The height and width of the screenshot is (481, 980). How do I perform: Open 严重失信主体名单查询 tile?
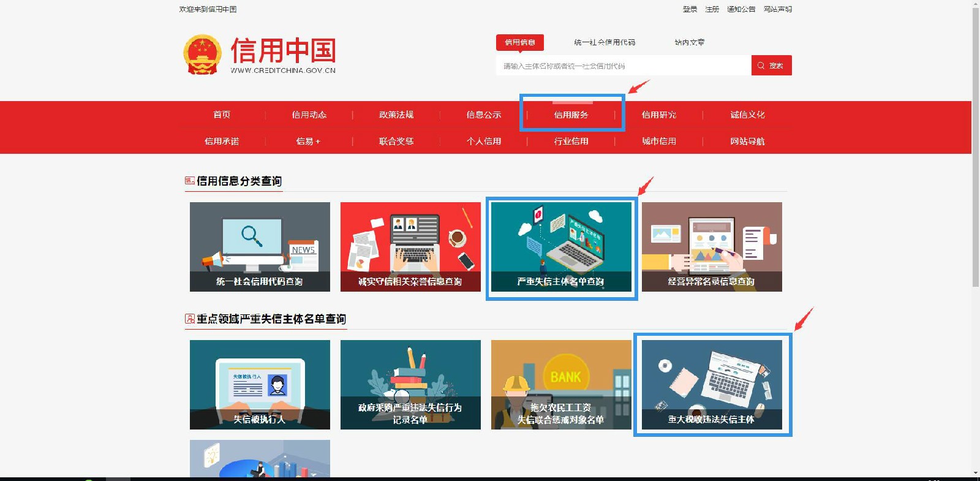coord(561,247)
